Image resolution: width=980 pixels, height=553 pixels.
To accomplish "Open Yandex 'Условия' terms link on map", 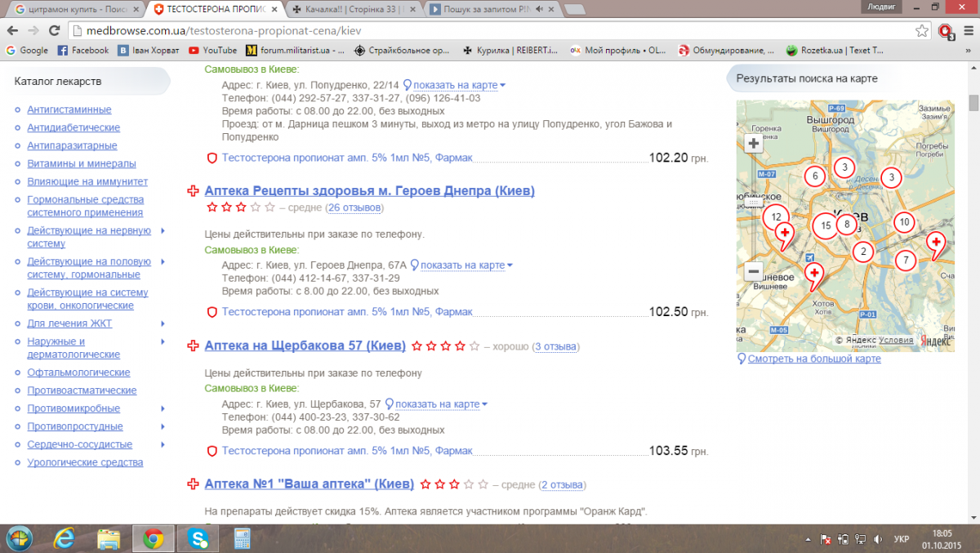I will point(896,340).
